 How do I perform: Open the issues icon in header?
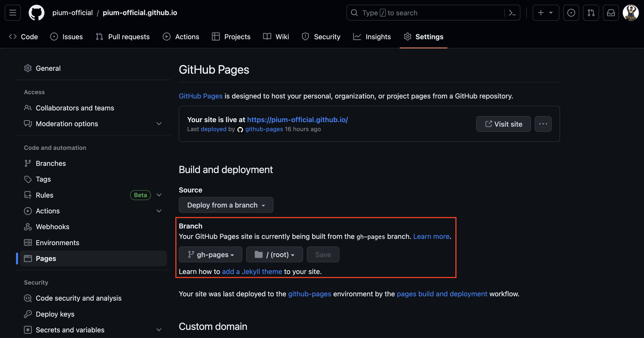(571, 13)
